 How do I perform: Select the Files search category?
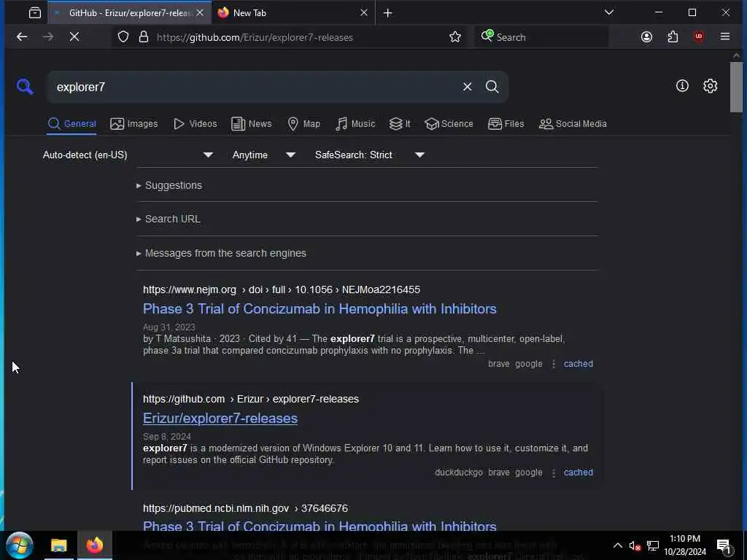pos(506,124)
